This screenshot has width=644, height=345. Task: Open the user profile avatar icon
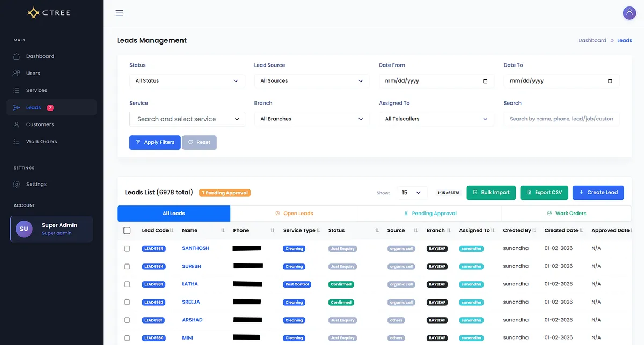(629, 13)
